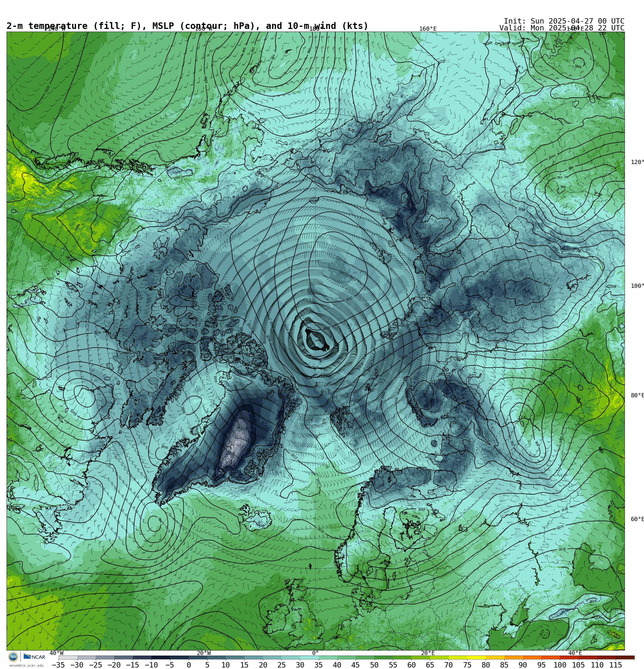Click the '160°E' longitude label at top
This screenshot has height=669, width=644.
pyautogui.click(x=428, y=29)
